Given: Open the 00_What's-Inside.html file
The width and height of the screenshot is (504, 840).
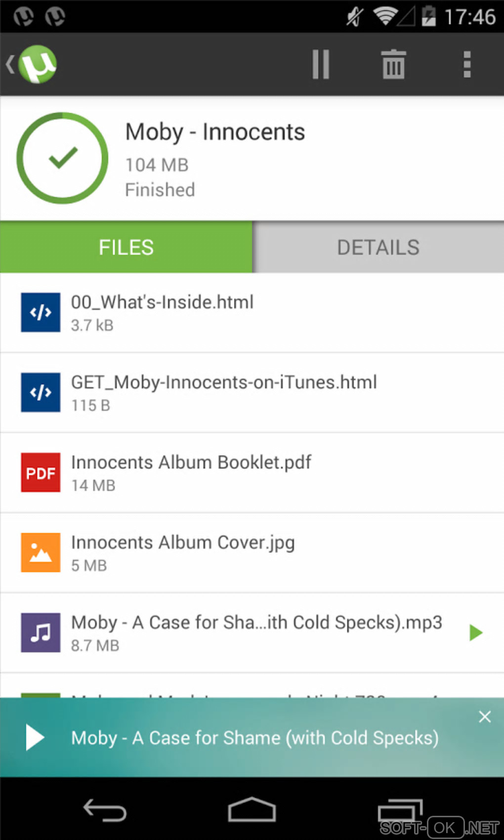Looking at the screenshot, I should [x=162, y=302].
